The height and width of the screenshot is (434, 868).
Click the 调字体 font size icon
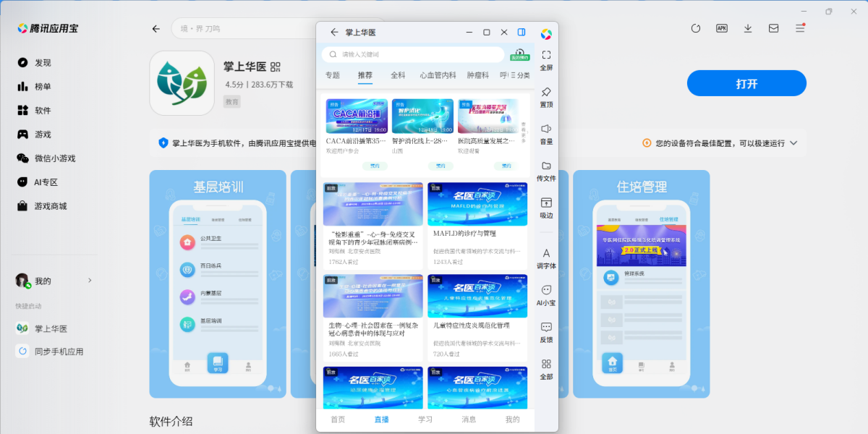click(x=546, y=255)
